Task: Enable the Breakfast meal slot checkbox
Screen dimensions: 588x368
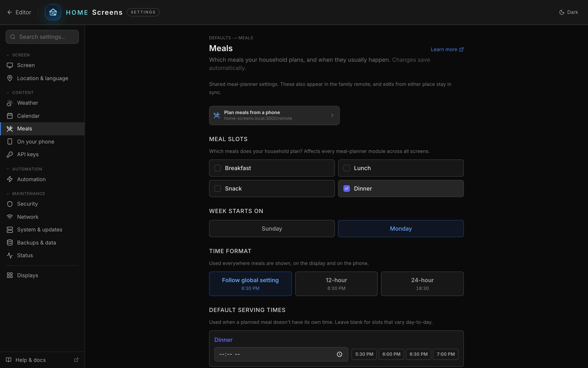Action: click(218, 168)
